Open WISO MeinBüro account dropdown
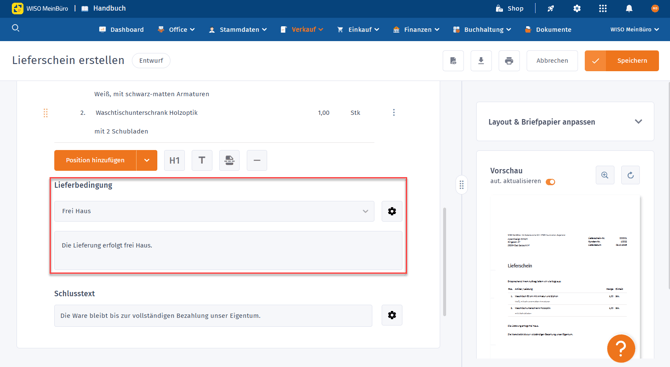The width and height of the screenshot is (670, 367). [635, 29]
